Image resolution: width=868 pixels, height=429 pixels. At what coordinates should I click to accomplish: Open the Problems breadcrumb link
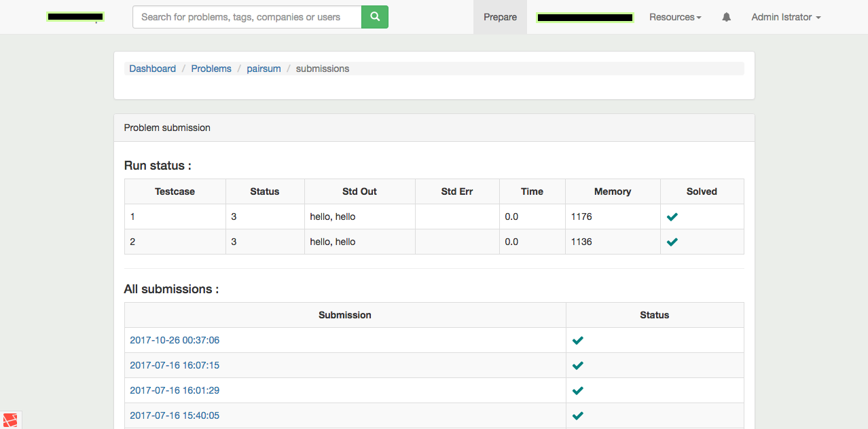pos(211,69)
